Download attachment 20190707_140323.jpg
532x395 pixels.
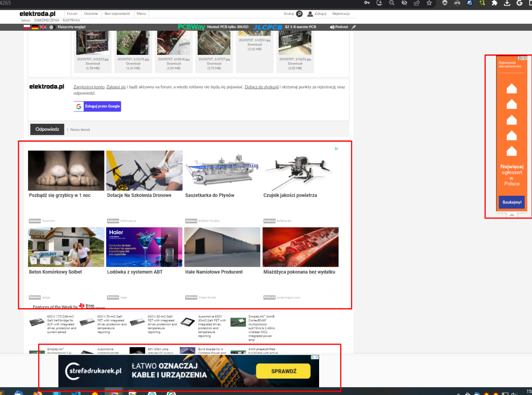pyautogui.click(x=93, y=64)
